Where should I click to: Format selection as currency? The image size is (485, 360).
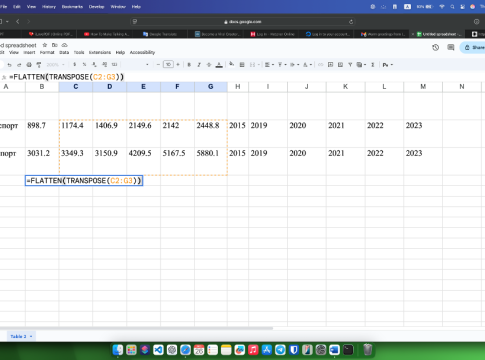[75, 65]
